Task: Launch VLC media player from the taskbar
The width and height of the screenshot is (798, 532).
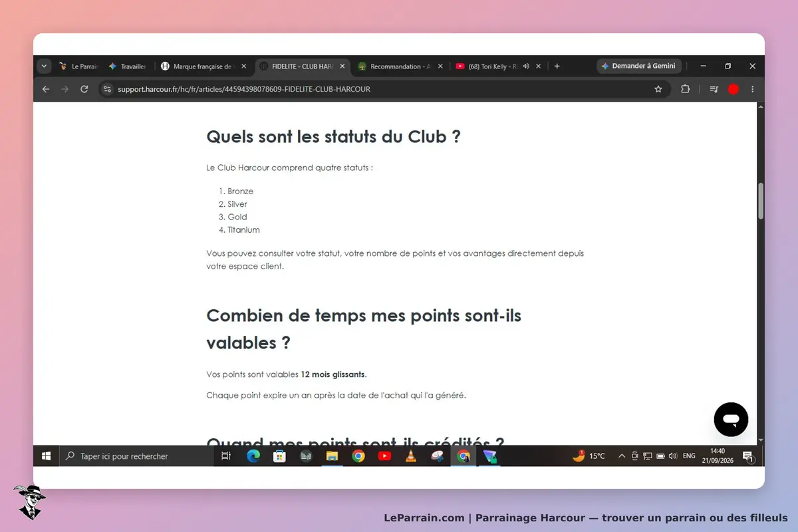Action: tap(411, 456)
